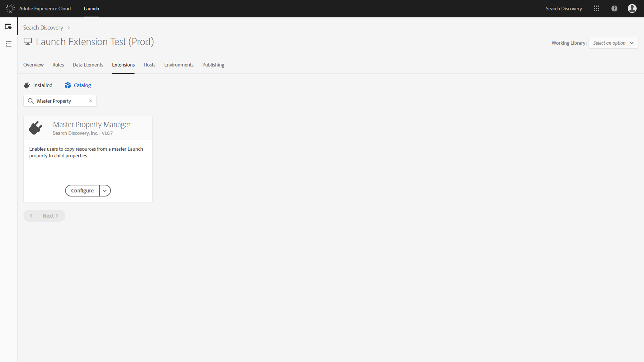Click the Configure button
The height and width of the screenshot is (362, 644).
82,191
